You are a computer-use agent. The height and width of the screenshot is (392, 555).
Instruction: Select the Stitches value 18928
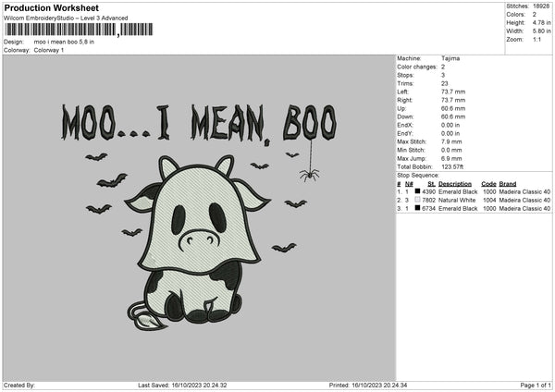point(541,6)
